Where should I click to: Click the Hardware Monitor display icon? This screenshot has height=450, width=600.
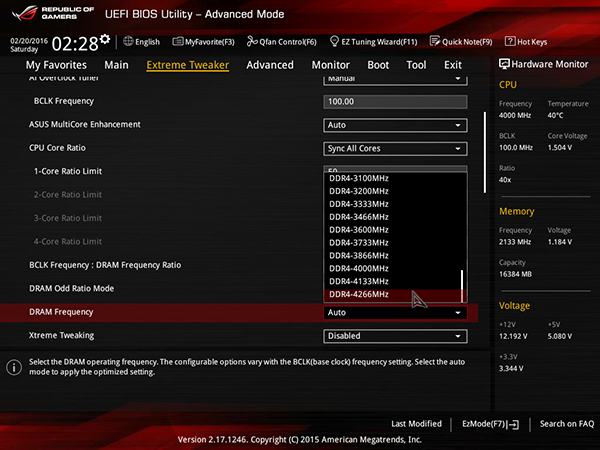(x=504, y=64)
